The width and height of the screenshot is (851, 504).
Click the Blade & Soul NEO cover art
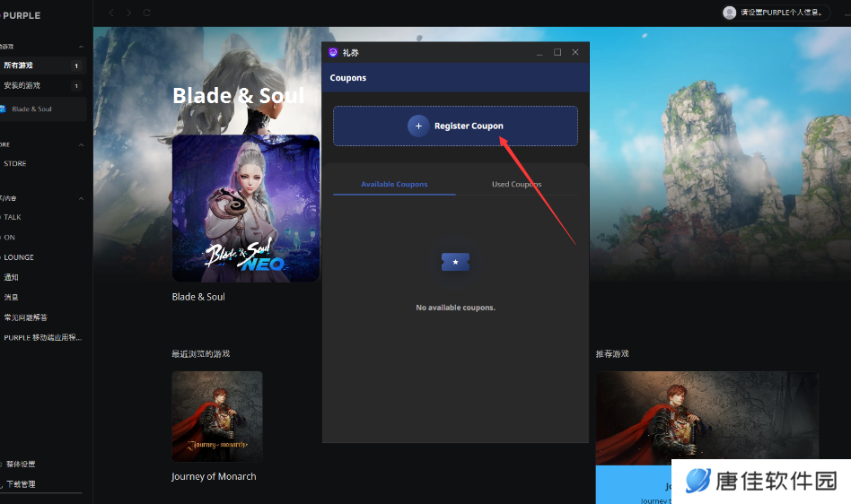245,209
